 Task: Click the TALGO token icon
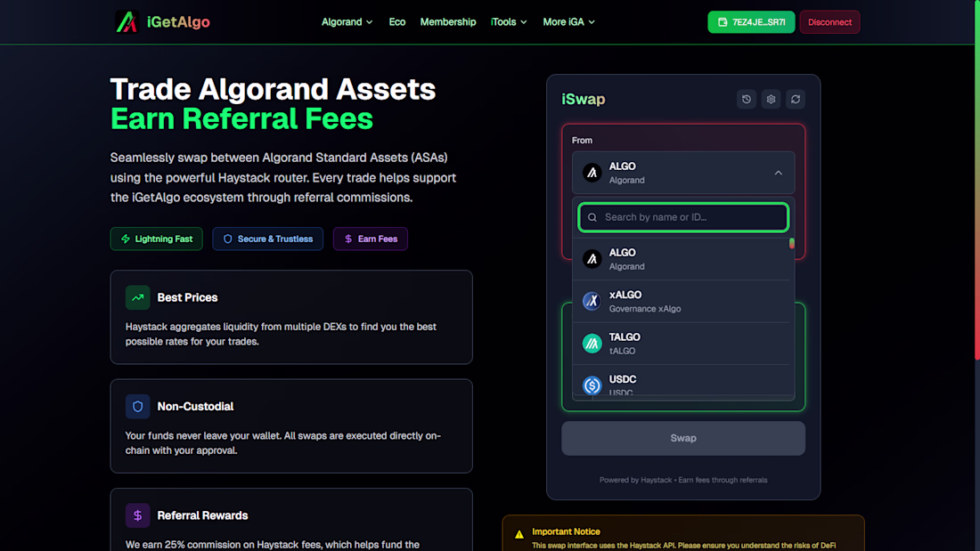tap(592, 343)
